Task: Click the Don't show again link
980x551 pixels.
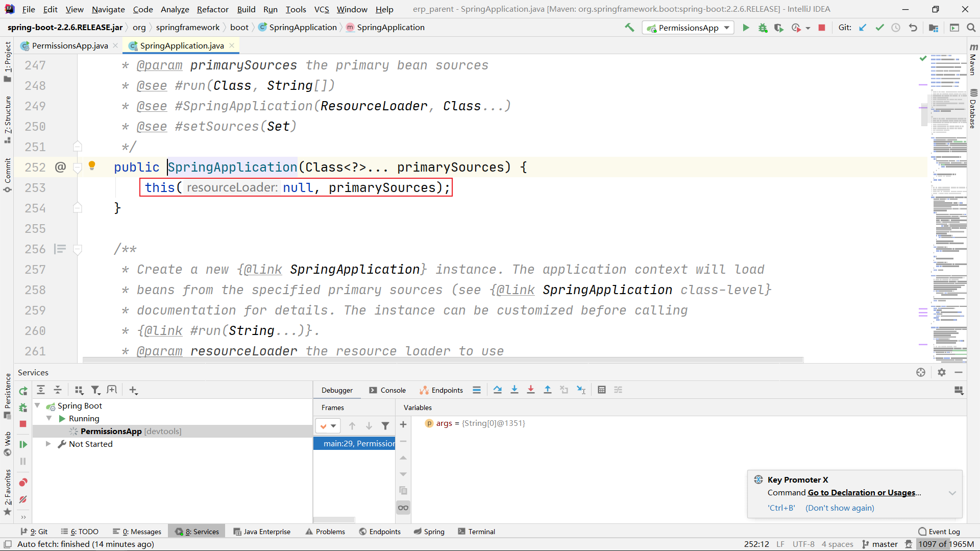Action: coord(840,508)
